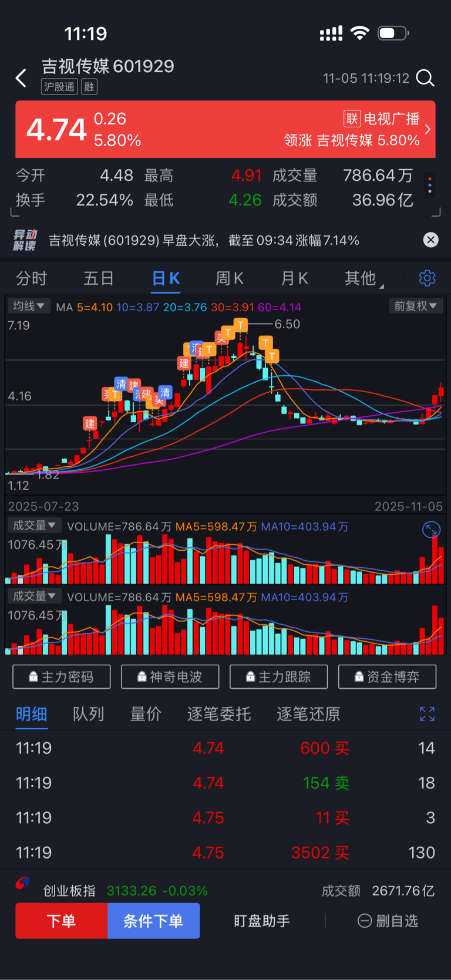This screenshot has height=980, width=451.
Task: Open the locked 资金博弈 feature
Action: tap(388, 677)
